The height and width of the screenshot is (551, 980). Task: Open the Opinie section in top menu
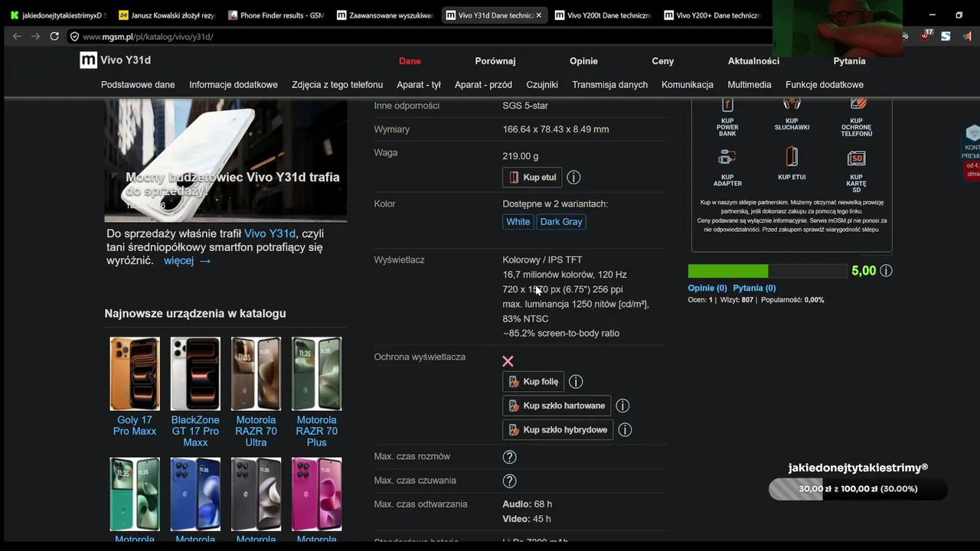pyautogui.click(x=583, y=61)
